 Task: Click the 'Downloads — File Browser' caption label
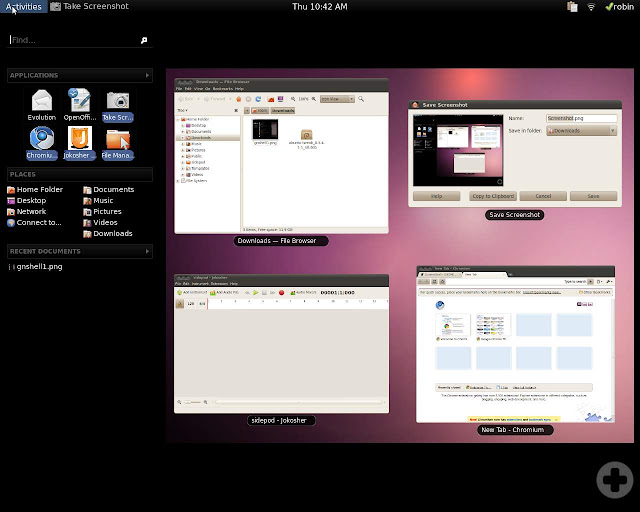[281, 241]
